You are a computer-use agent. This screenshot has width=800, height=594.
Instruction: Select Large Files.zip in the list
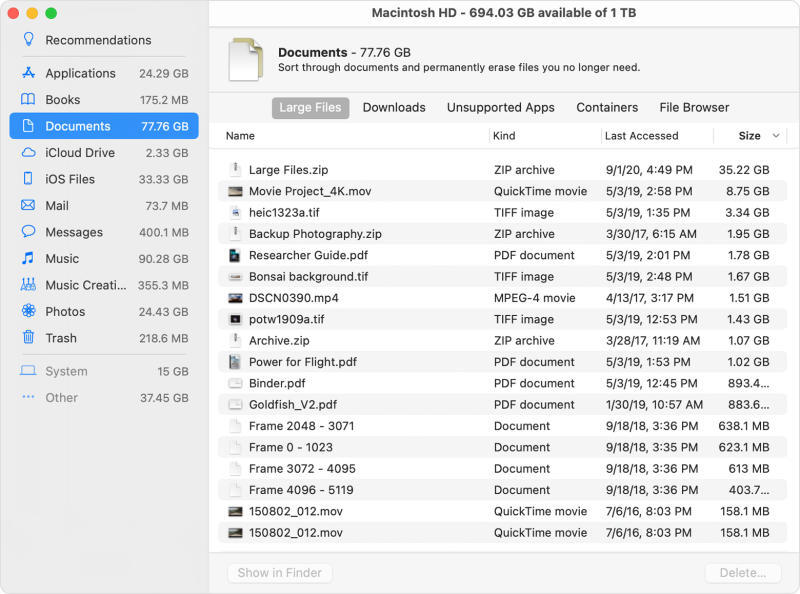point(288,170)
